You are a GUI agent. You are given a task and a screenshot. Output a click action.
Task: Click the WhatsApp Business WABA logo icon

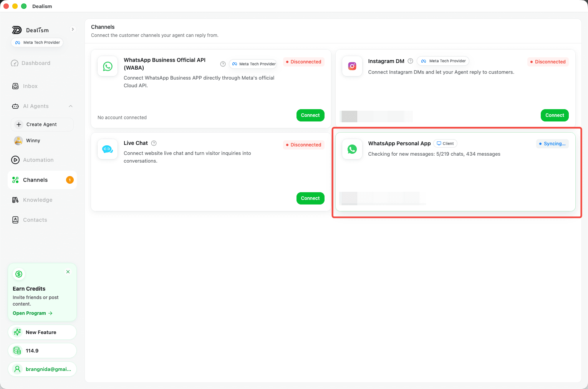click(108, 66)
